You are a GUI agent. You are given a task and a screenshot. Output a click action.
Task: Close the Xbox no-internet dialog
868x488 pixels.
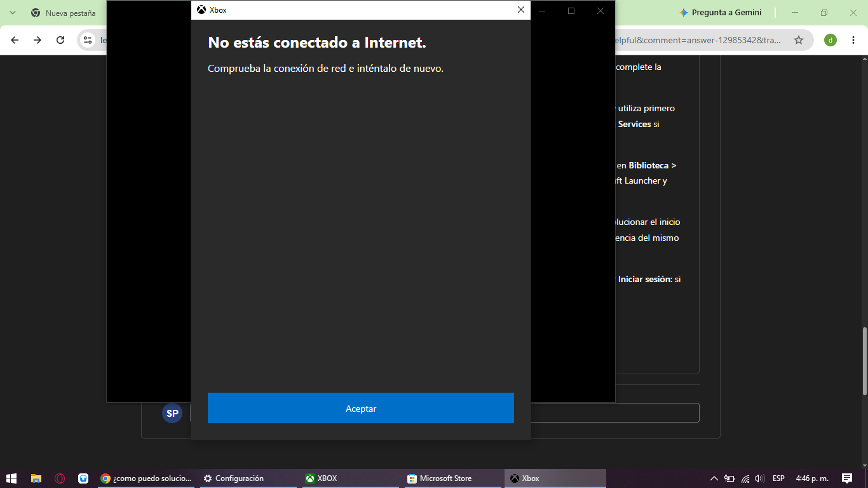point(521,10)
